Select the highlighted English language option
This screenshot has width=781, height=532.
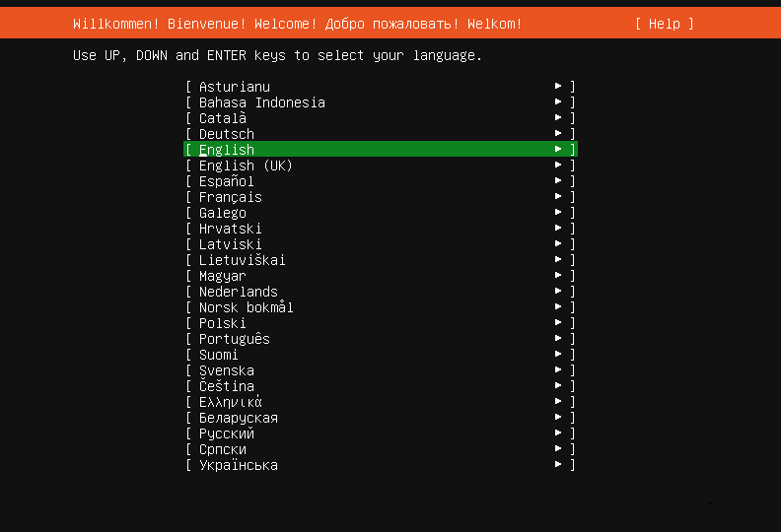pyautogui.click(x=381, y=150)
